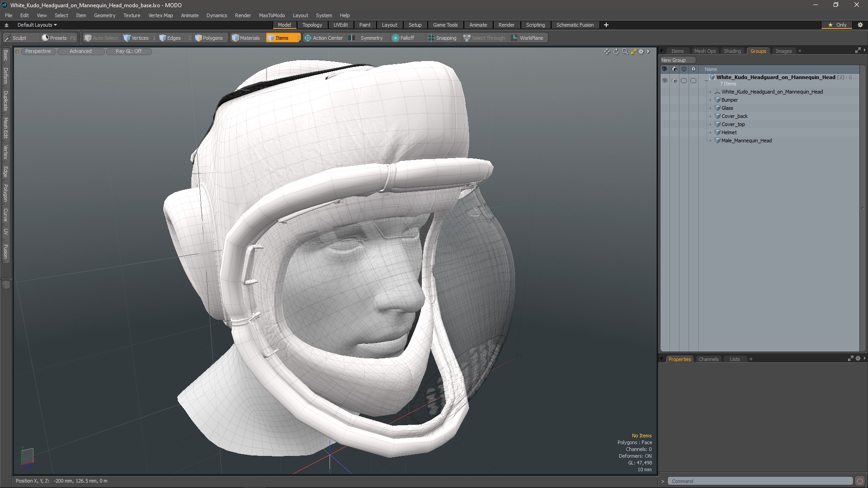Toggle the Only star button
This screenshot has height=488, width=868.
837,25
